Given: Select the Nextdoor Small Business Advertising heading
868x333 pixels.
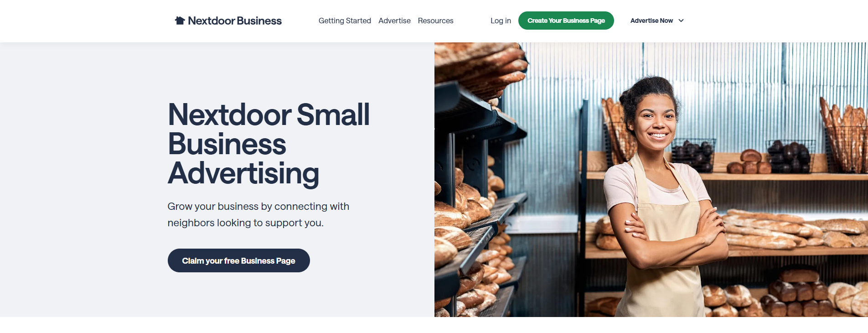Looking at the screenshot, I should coord(269,144).
